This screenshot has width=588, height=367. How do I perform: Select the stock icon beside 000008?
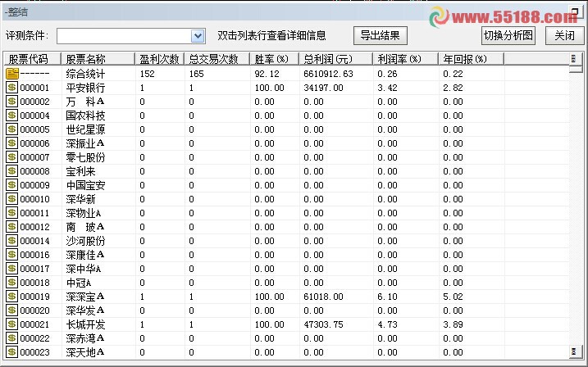coord(12,171)
